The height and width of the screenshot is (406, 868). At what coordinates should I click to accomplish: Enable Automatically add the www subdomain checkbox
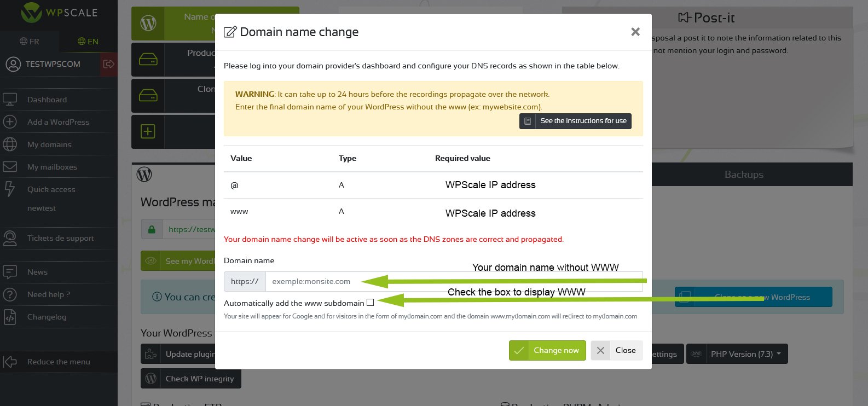(371, 303)
